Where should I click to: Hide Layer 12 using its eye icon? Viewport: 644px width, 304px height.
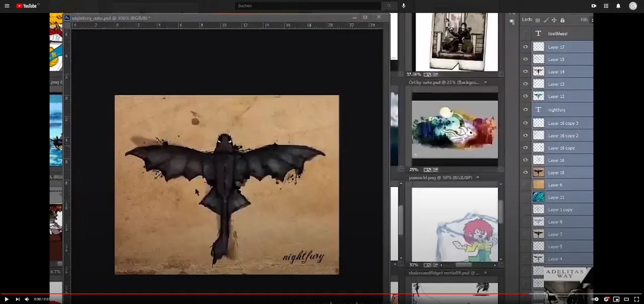click(526, 96)
